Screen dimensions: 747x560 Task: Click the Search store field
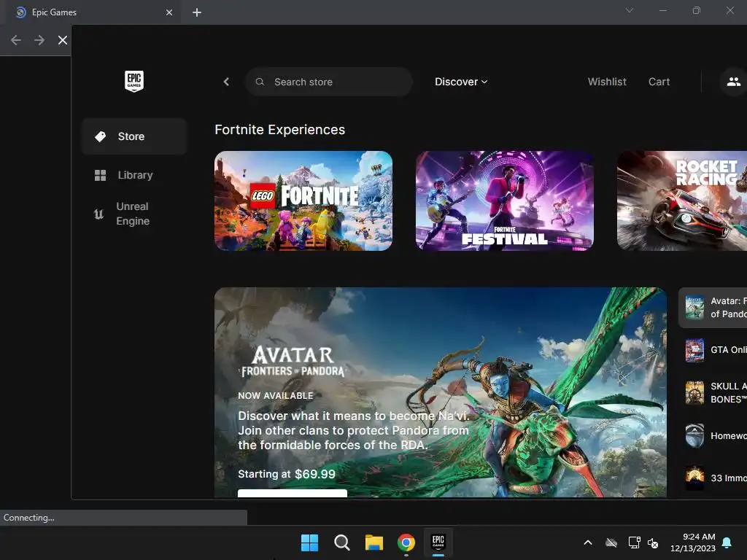(x=329, y=82)
